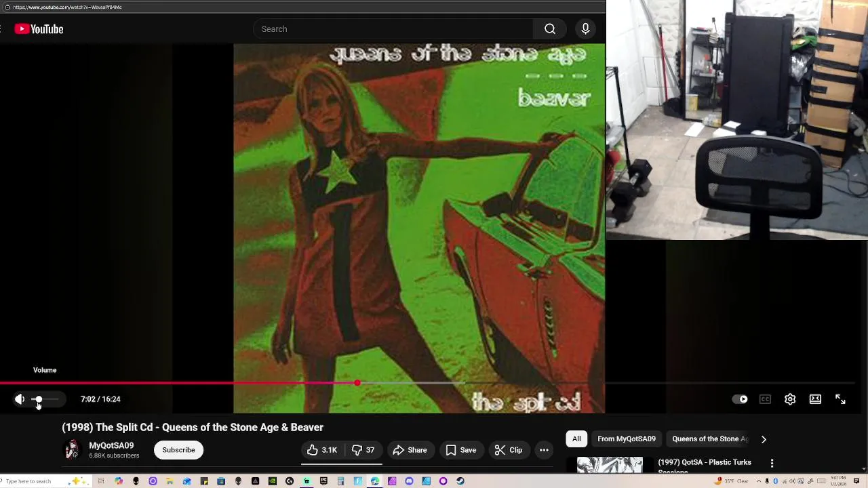Image resolution: width=868 pixels, height=488 pixels.
Task: Open the notification center icon
Action: [x=856, y=481]
